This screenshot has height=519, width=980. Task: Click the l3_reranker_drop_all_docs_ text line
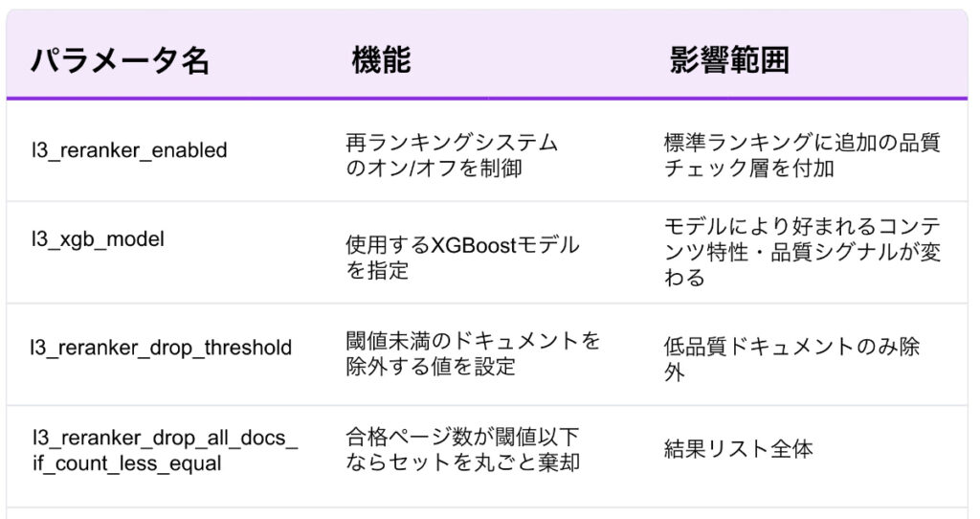pos(164,439)
